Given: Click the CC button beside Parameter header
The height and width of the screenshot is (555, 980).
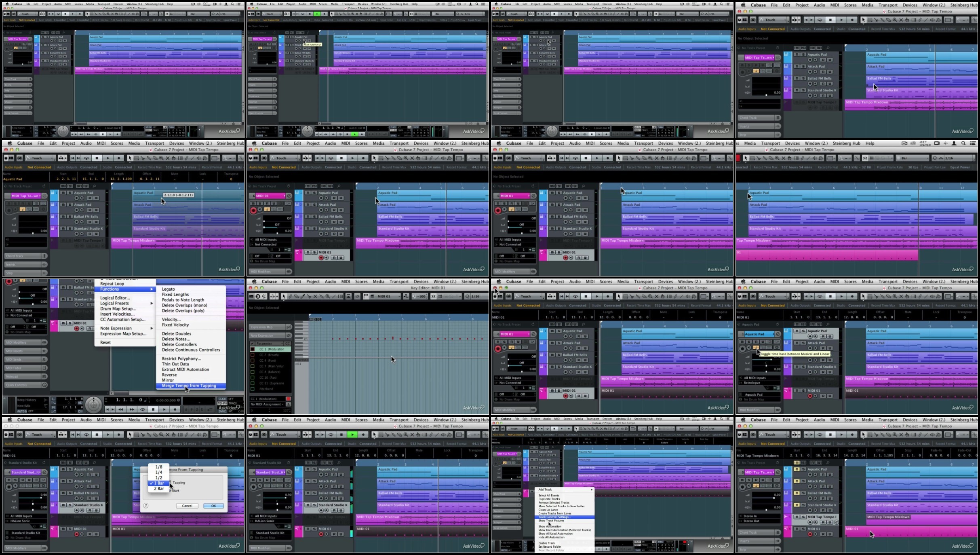Looking at the screenshot, I should pyautogui.click(x=288, y=344).
